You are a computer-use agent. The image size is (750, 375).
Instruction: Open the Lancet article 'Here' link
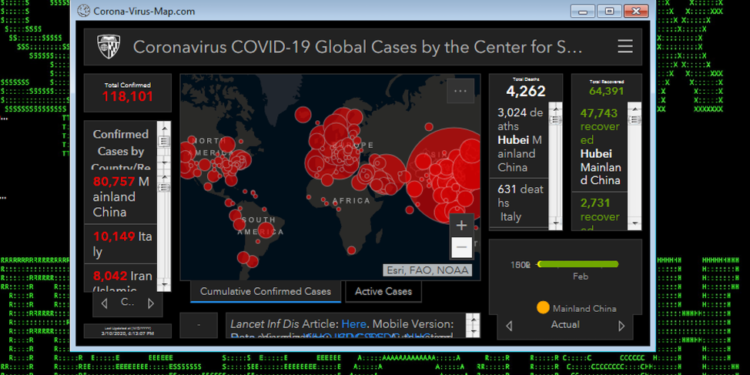click(354, 324)
